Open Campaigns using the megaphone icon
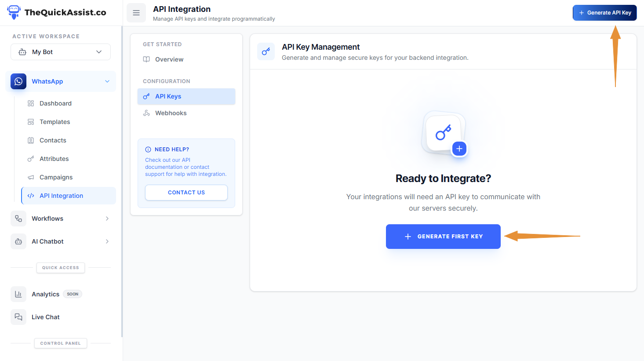 click(x=30, y=177)
